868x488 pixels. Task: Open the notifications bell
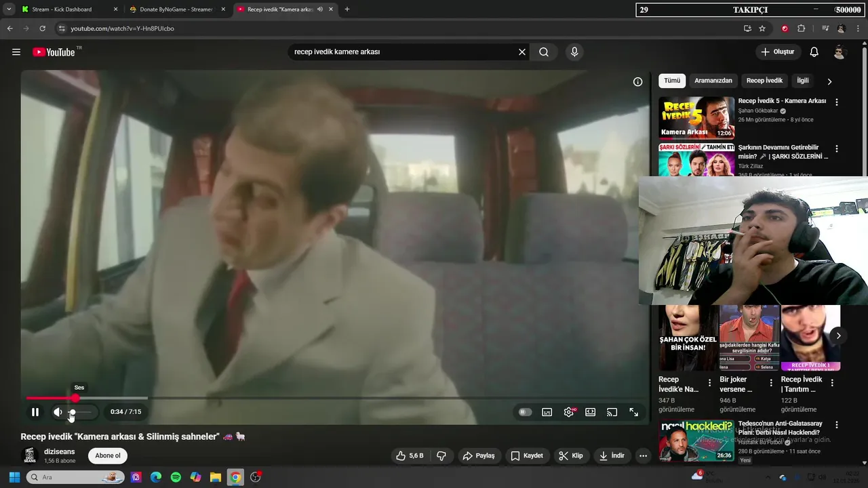(x=814, y=52)
